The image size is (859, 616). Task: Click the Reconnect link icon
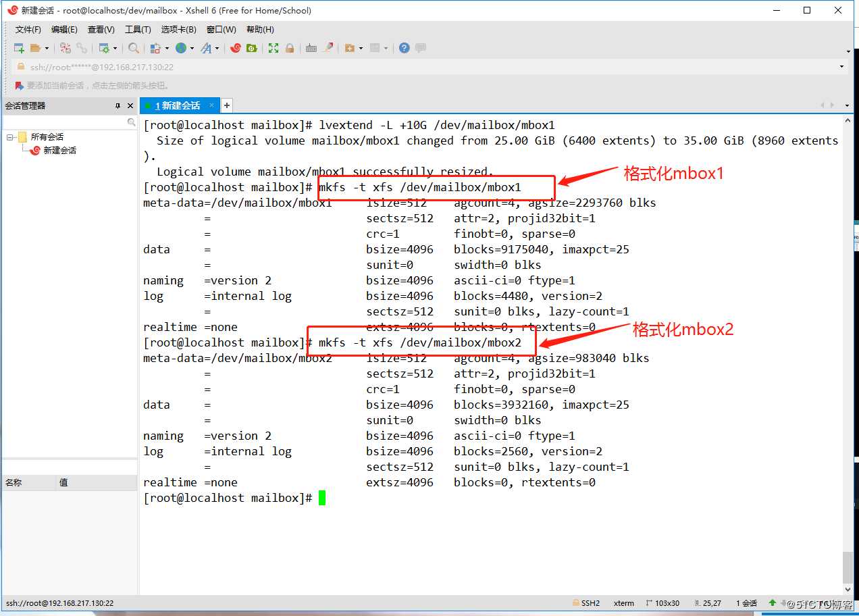click(x=82, y=48)
